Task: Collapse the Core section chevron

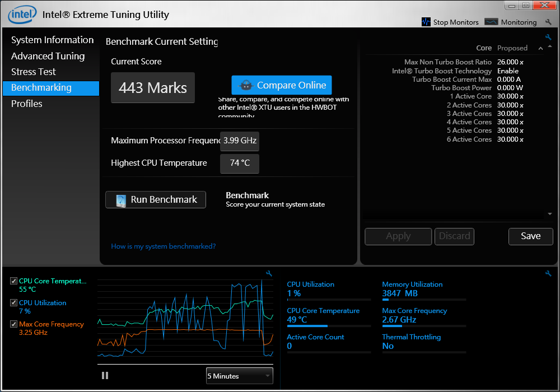Action: tap(540, 48)
